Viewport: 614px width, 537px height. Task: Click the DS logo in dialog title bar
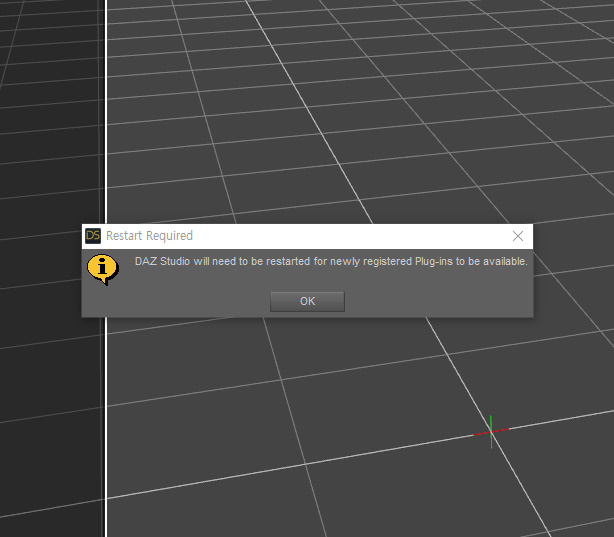tap(93, 236)
